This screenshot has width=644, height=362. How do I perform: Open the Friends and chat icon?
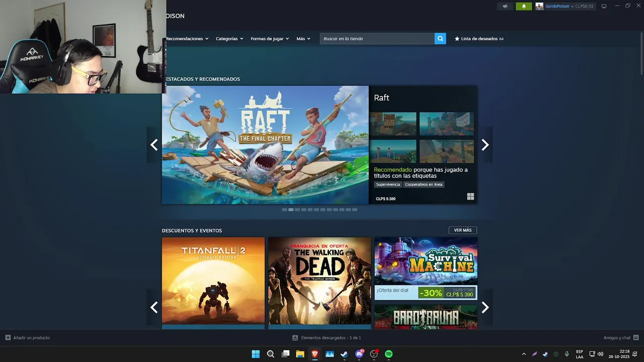636,338
